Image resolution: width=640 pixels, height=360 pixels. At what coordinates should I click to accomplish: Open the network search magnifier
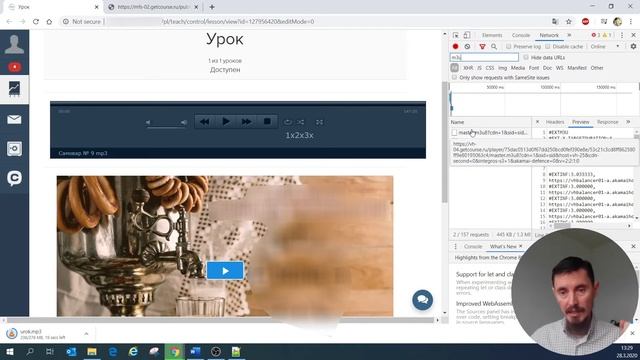(x=494, y=47)
